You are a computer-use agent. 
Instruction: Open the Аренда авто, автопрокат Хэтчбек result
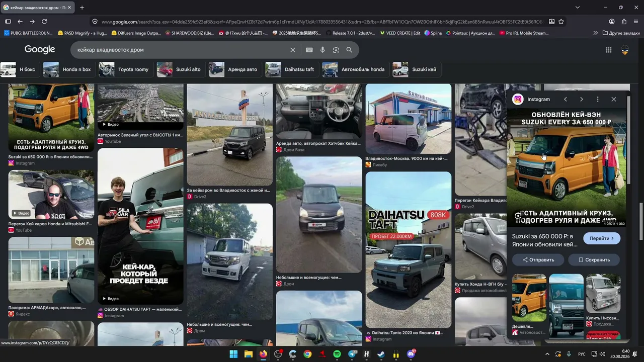tap(319, 111)
